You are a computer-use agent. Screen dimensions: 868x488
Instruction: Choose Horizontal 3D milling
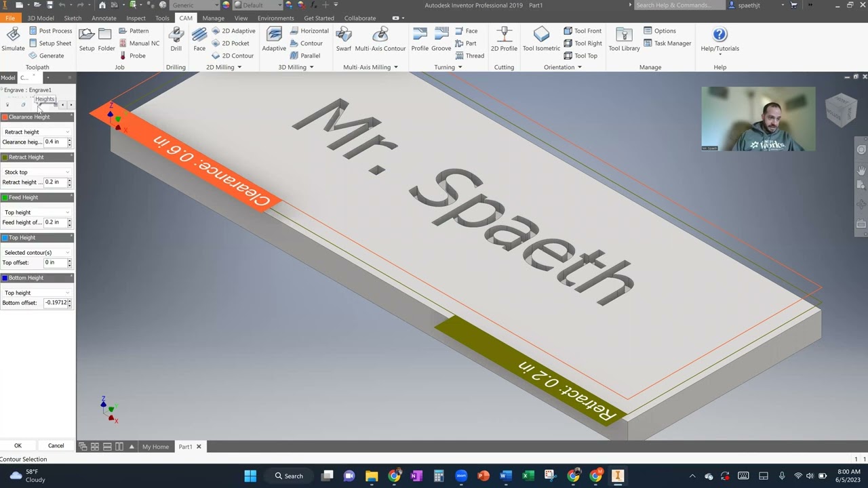pos(309,30)
